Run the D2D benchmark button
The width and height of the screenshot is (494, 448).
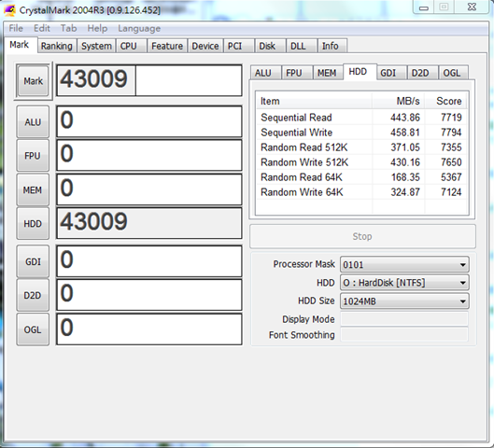tap(33, 295)
